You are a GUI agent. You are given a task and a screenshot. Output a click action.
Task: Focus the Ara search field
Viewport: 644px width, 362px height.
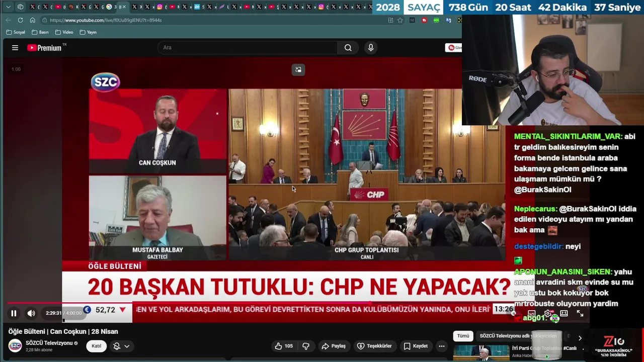click(x=248, y=48)
